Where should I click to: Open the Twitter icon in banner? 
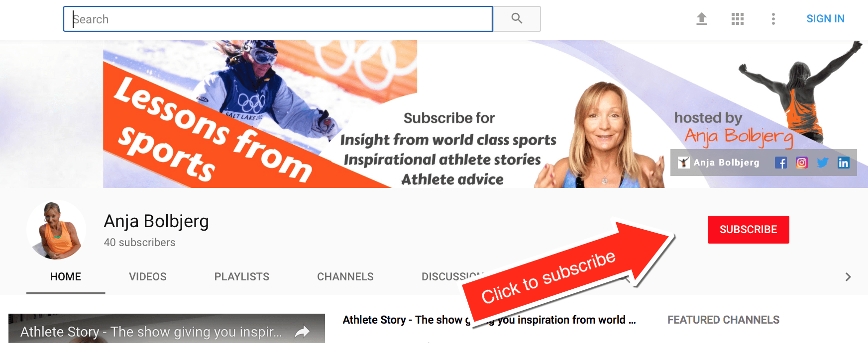[823, 163]
